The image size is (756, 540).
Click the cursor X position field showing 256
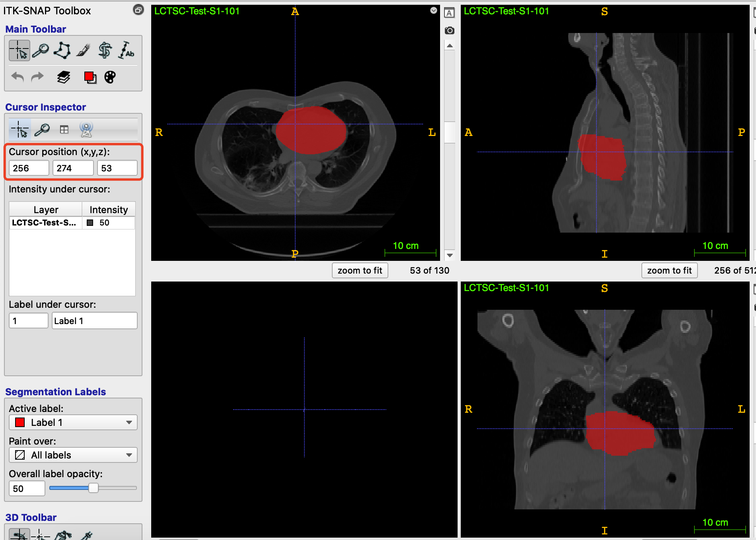(28, 168)
